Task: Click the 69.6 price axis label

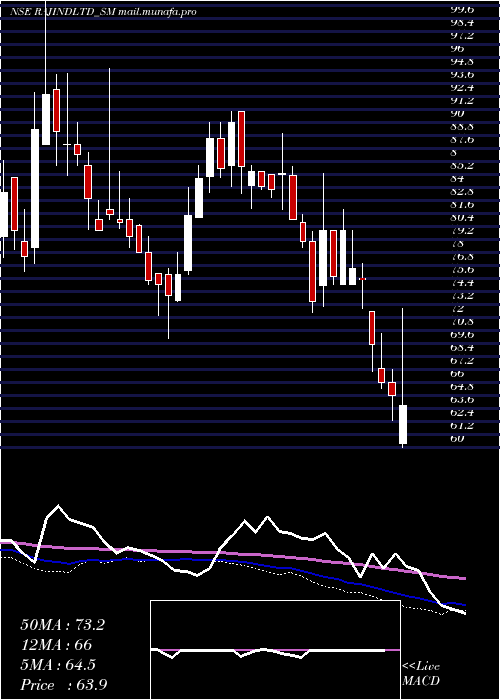Action: pyautogui.click(x=464, y=334)
